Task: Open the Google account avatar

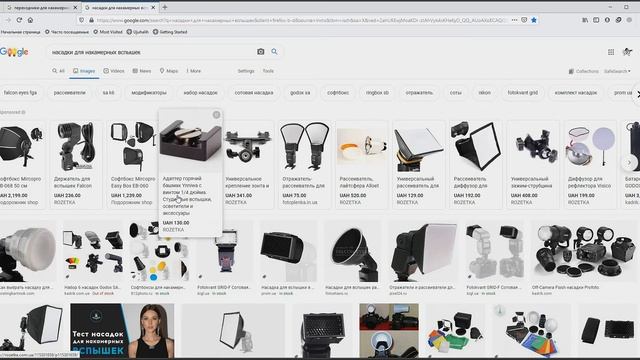Action: pyautogui.click(x=627, y=52)
